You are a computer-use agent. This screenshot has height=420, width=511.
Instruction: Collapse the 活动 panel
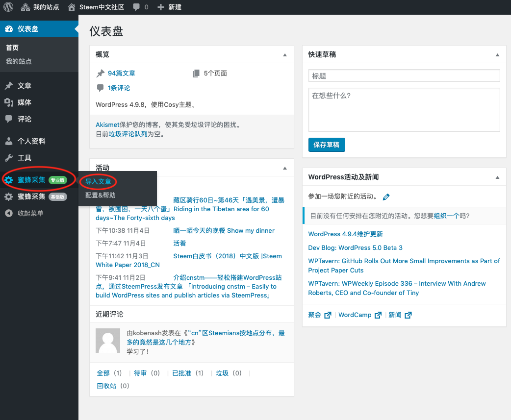click(x=285, y=168)
